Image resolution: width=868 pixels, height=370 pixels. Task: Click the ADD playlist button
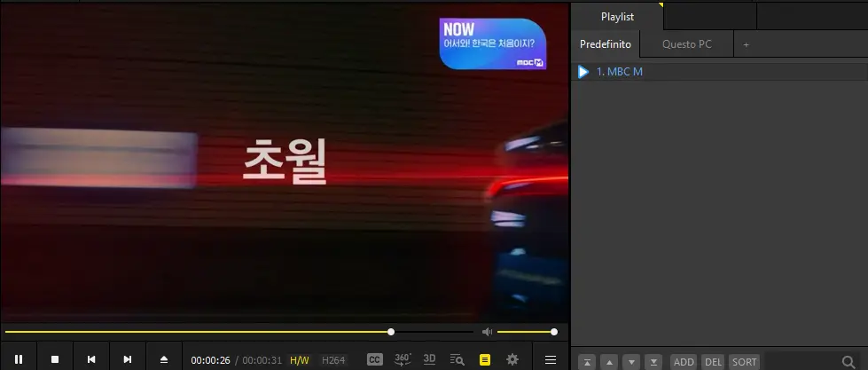click(684, 362)
